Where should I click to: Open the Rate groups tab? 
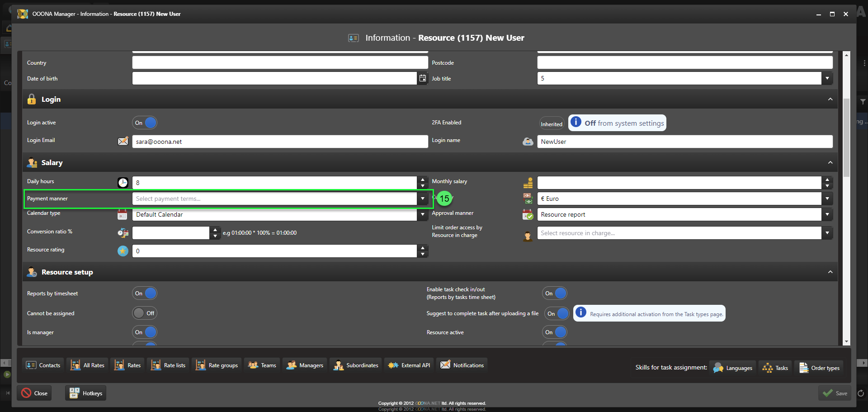[217, 365]
